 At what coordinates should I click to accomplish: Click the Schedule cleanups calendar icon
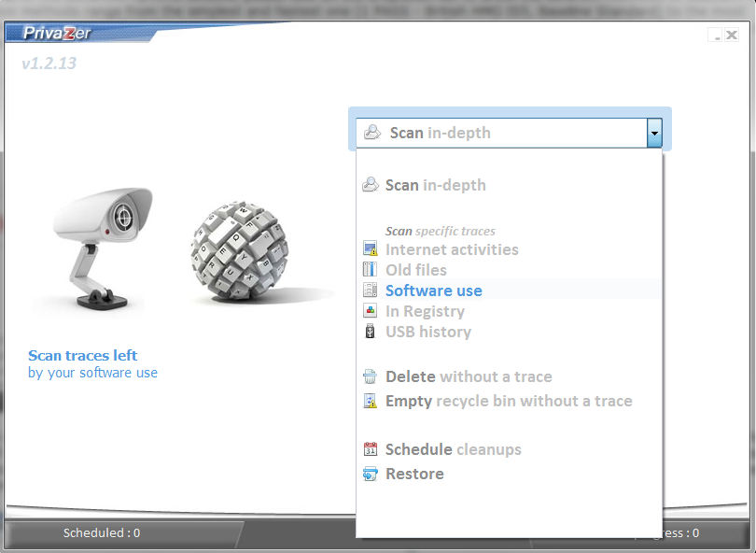click(x=370, y=449)
